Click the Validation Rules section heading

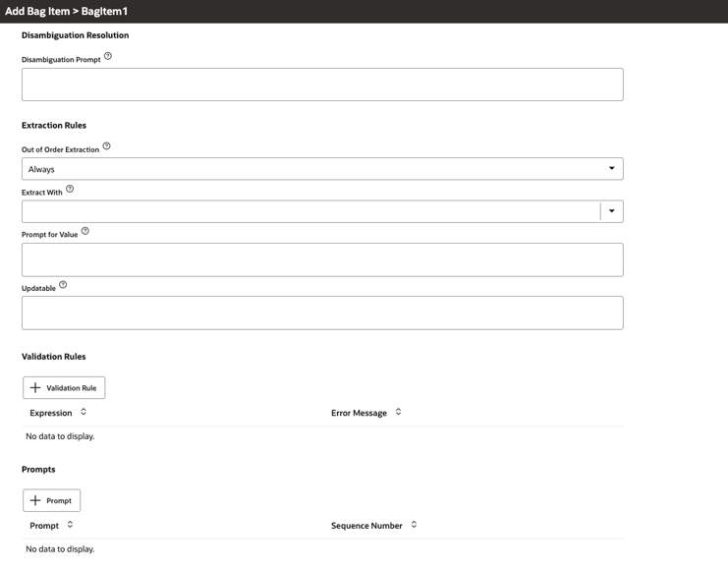click(54, 357)
